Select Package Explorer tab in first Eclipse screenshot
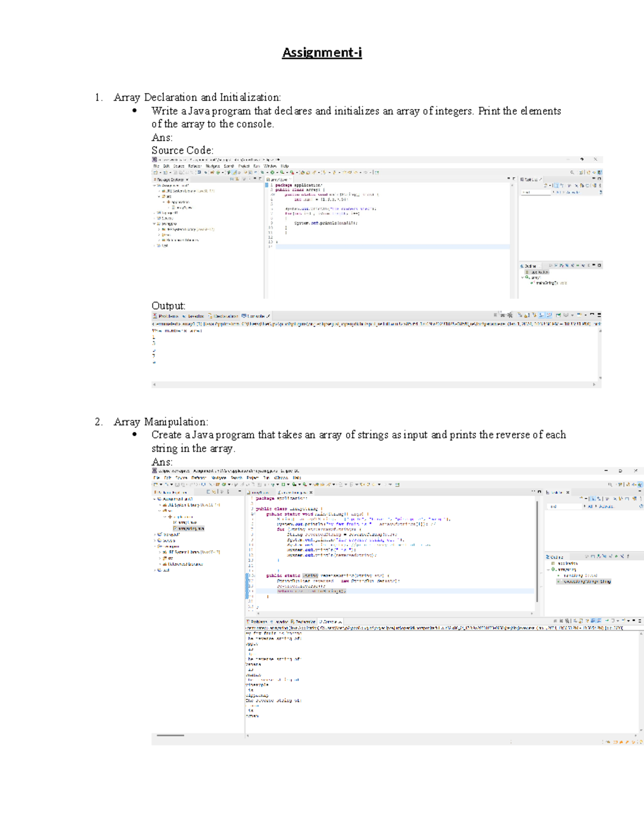This screenshot has width=644, height=834. [170, 180]
